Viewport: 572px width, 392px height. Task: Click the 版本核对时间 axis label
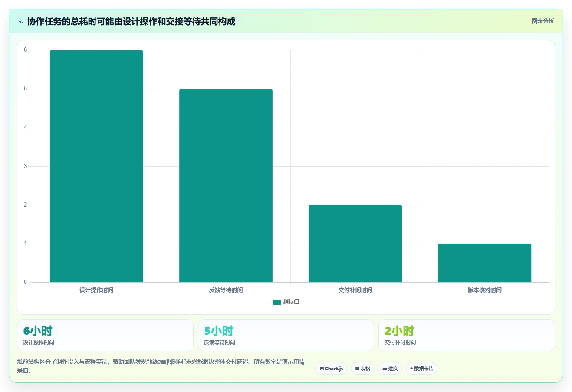pos(484,290)
